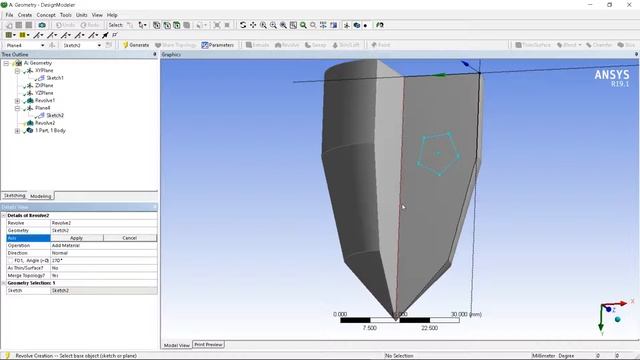Open the View menu

pyautogui.click(x=97, y=15)
